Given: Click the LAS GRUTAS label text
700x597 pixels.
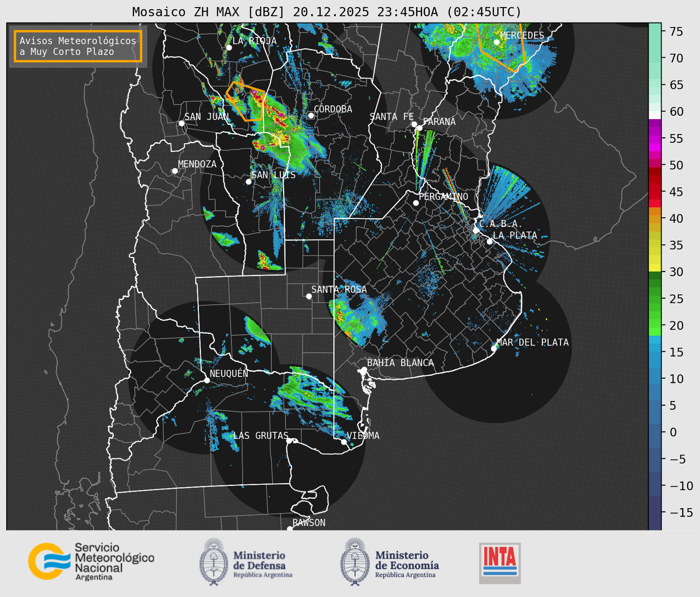Looking at the screenshot, I should [261, 436].
